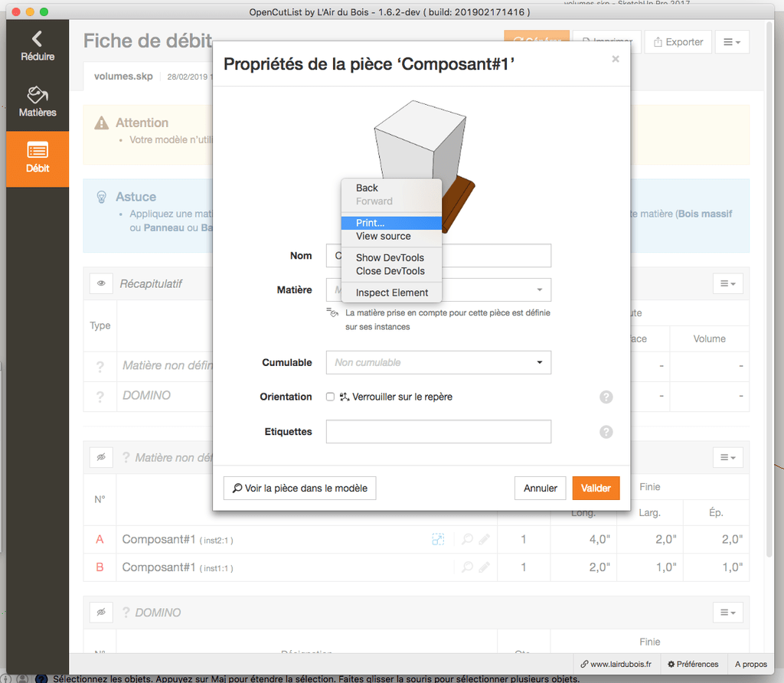Click the Ép. column header
Image resolution: width=784 pixels, height=683 pixels.
(x=716, y=512)
